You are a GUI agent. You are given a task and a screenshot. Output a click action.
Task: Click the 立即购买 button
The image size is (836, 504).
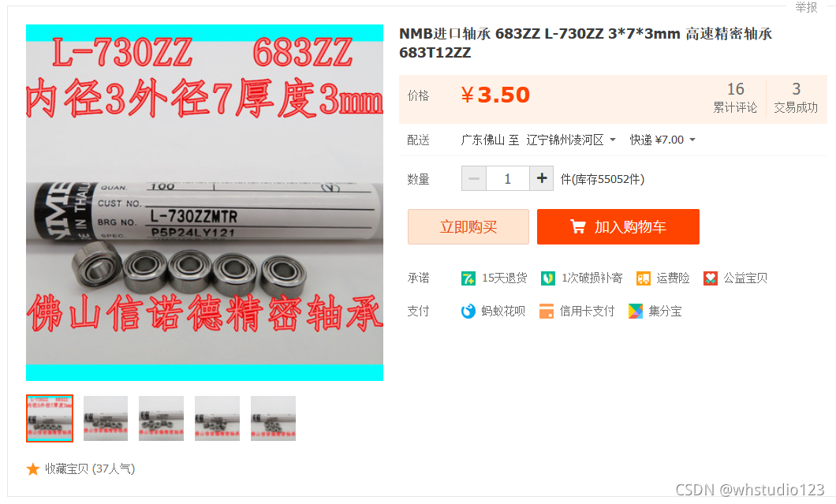(468, 226)
